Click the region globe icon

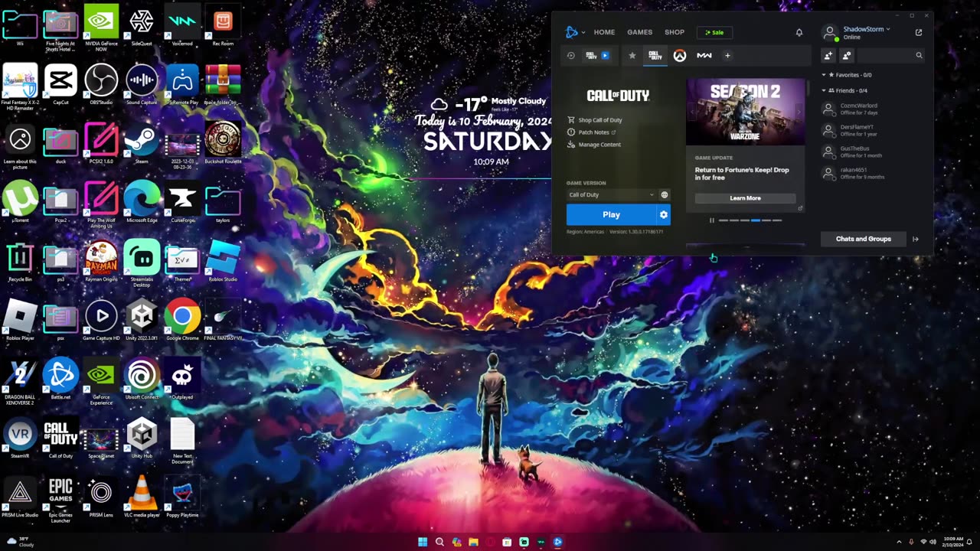(664, 194)
